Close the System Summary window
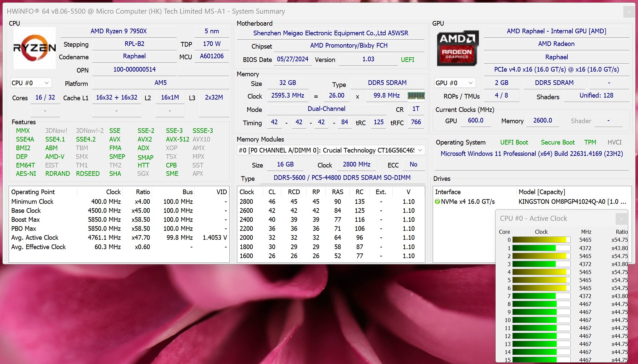This screenshot has width=638, height=364. click(x=629, y=12)
